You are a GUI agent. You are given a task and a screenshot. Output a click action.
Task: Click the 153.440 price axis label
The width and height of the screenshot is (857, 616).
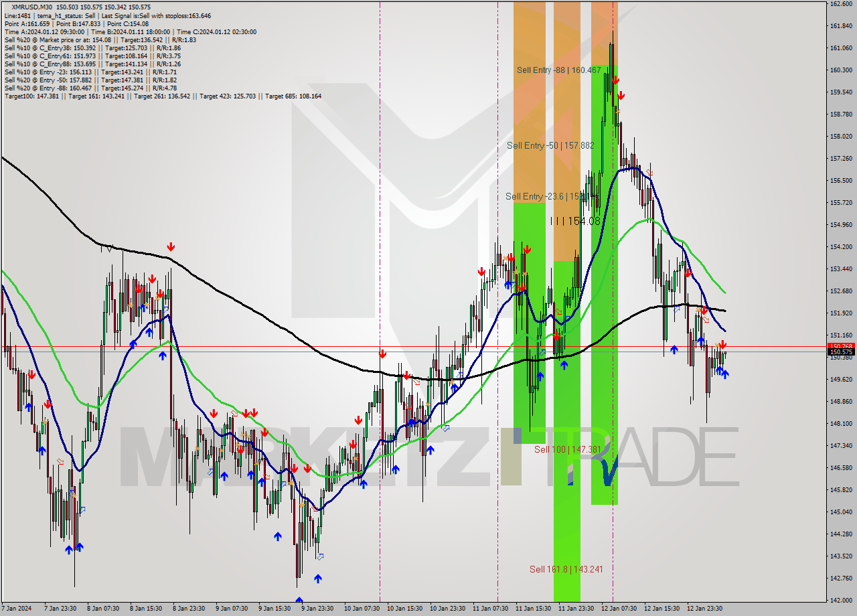click(x=841, y=268)
